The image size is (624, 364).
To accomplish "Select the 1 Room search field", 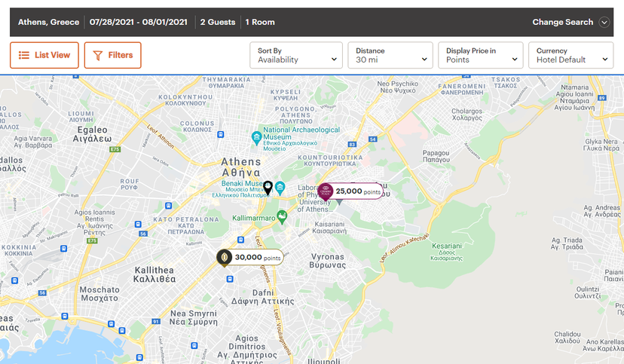I will 260,23.
